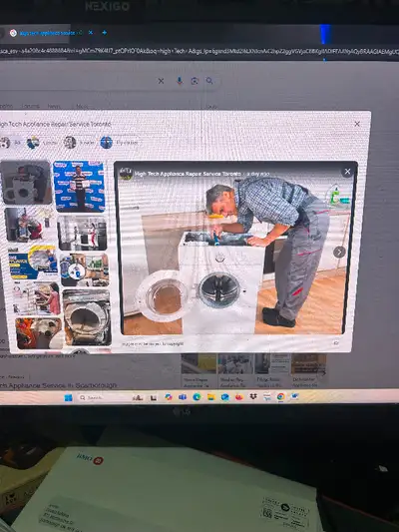Open the rightmost pinned taskbar app icon
Viewport: 399px width, 532px height.
[294, 396]
